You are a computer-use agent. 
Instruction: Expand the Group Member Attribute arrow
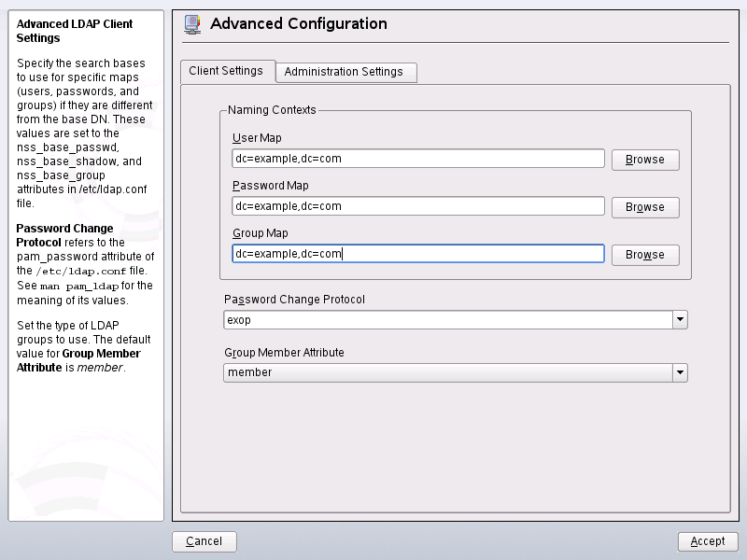coord(681,372)
